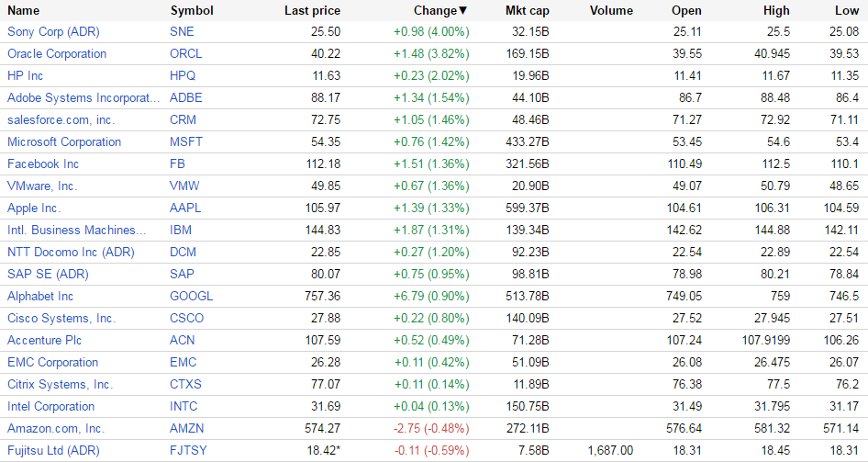Click the FJTSY ticker symbol

tap(189, 450)
